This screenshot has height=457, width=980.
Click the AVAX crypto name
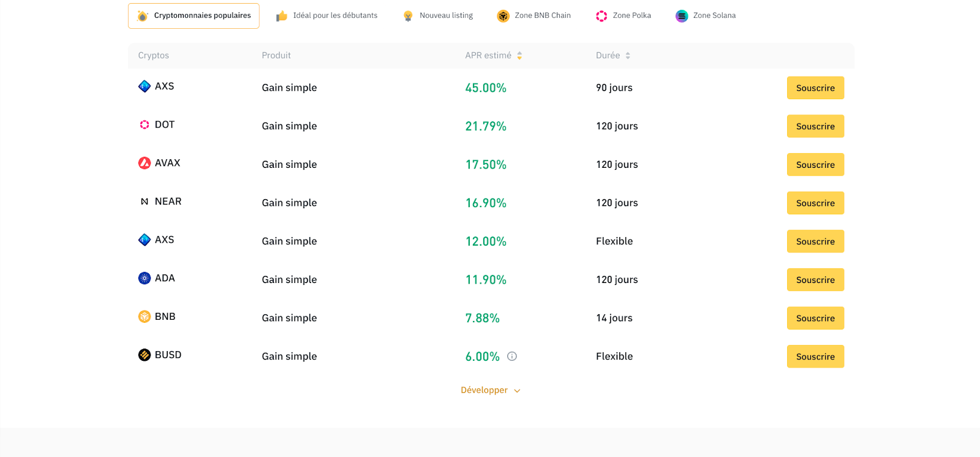[x=167, y=163]
